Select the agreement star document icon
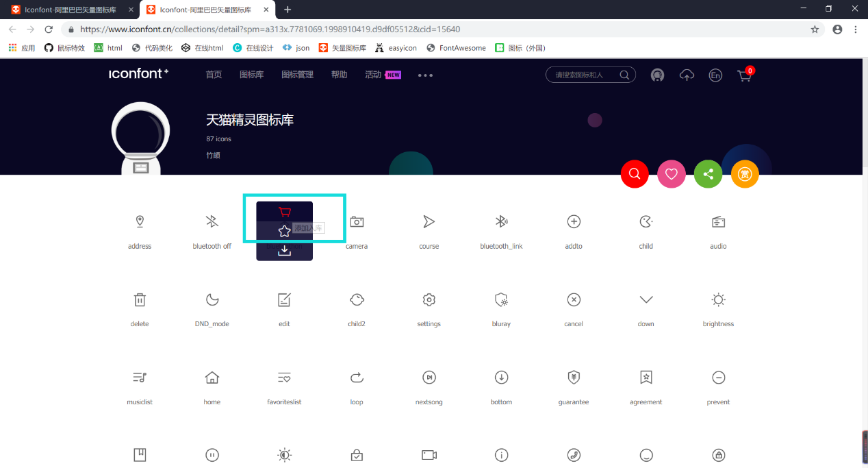 click(646, 378)
